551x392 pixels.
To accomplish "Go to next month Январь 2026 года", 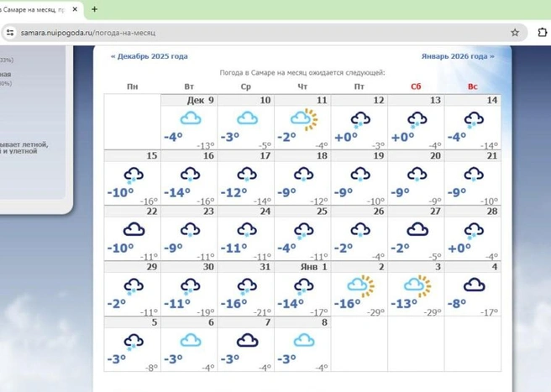I will [x=458, y=56].
